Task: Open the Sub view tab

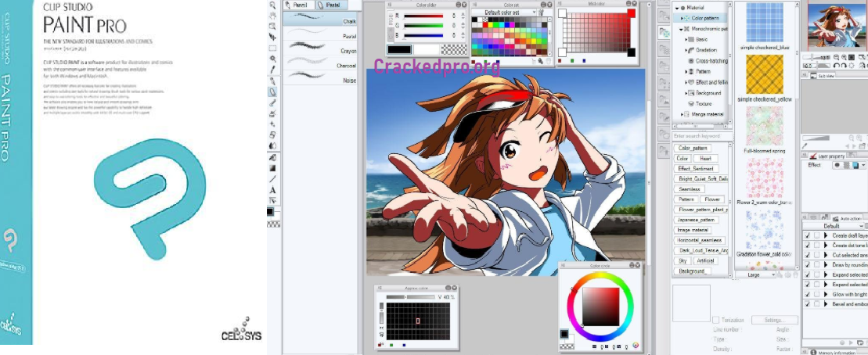Action: point(823,76)
